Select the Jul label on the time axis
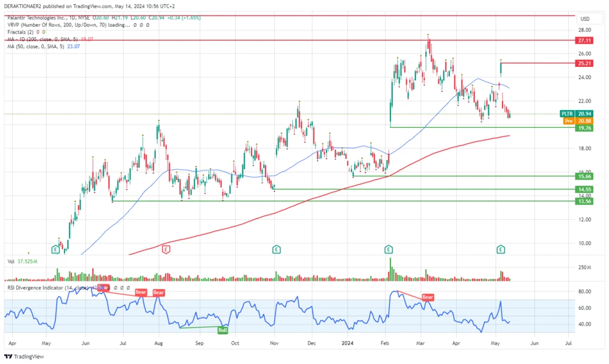 568,343
